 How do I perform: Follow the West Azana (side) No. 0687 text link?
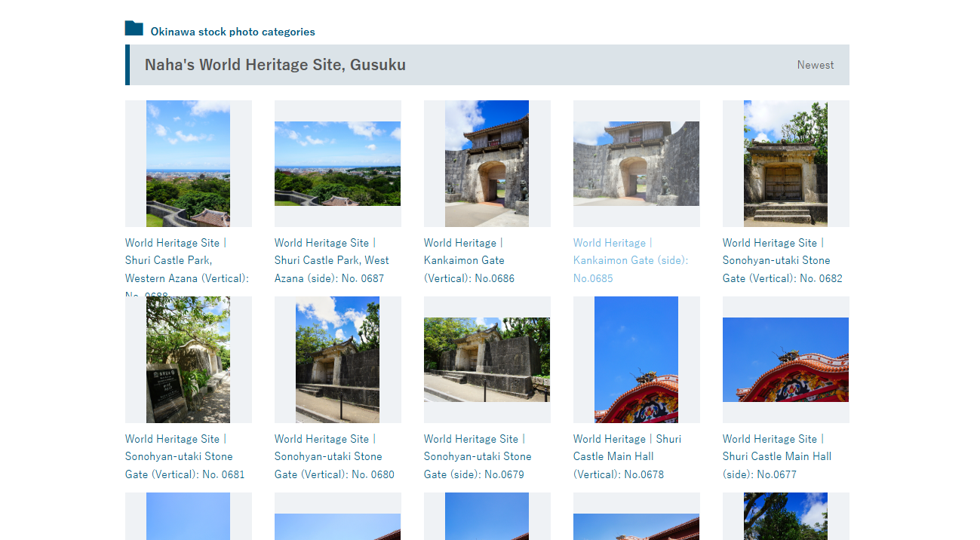(332, 260)
